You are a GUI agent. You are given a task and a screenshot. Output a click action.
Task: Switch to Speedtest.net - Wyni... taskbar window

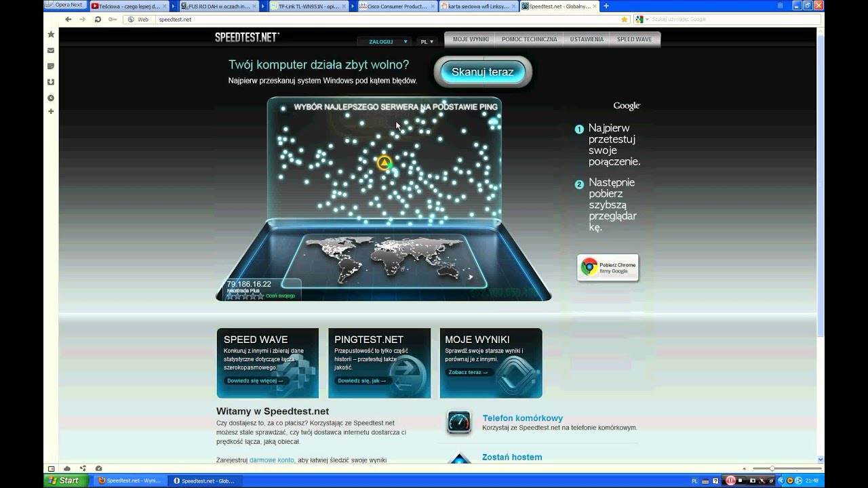[x=129, y=481]
